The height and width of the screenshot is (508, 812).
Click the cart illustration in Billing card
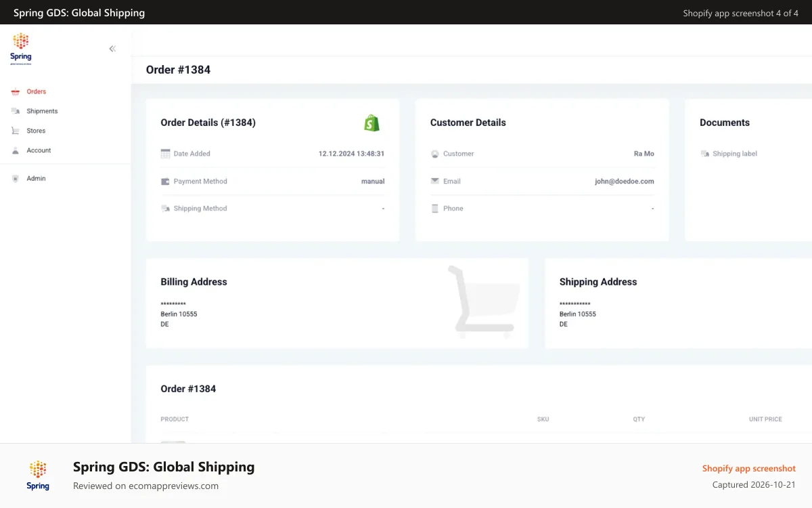point(484,302)
